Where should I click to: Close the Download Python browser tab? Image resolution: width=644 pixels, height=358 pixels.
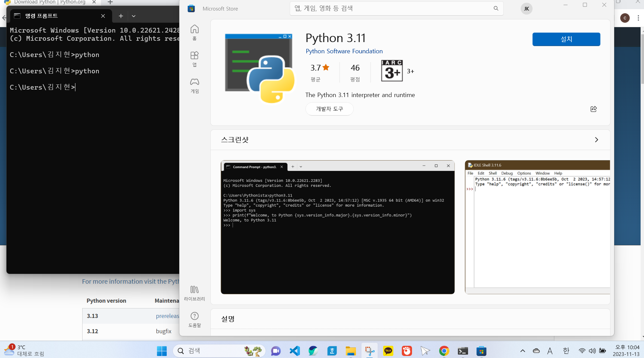94,2
